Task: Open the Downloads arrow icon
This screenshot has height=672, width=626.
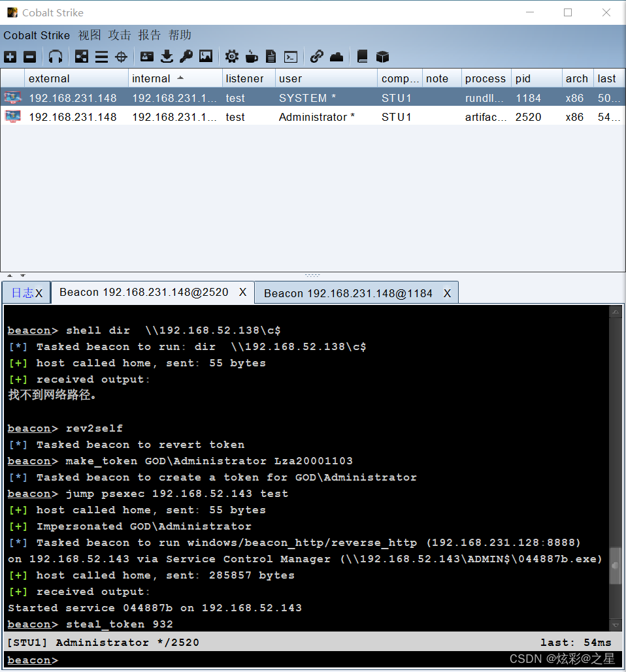Action: pyautogui.click(x=167, y=57)
